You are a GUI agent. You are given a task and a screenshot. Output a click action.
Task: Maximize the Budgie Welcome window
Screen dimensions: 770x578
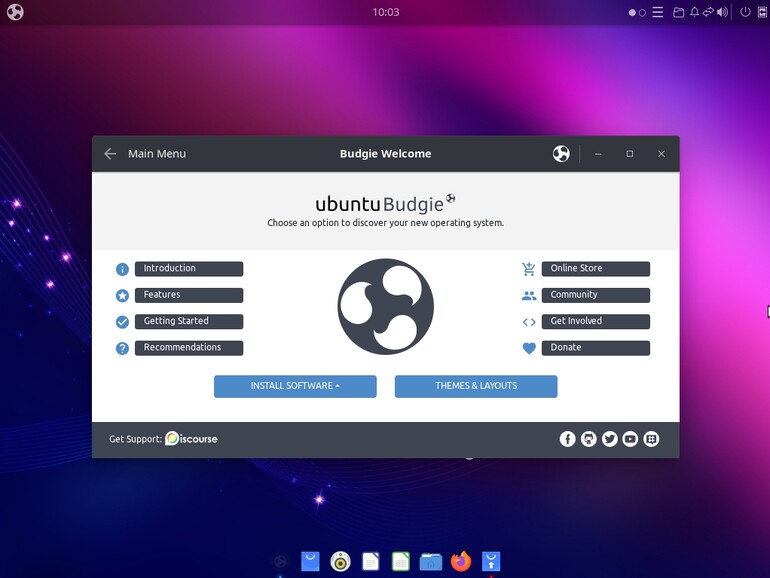(630, 154)
